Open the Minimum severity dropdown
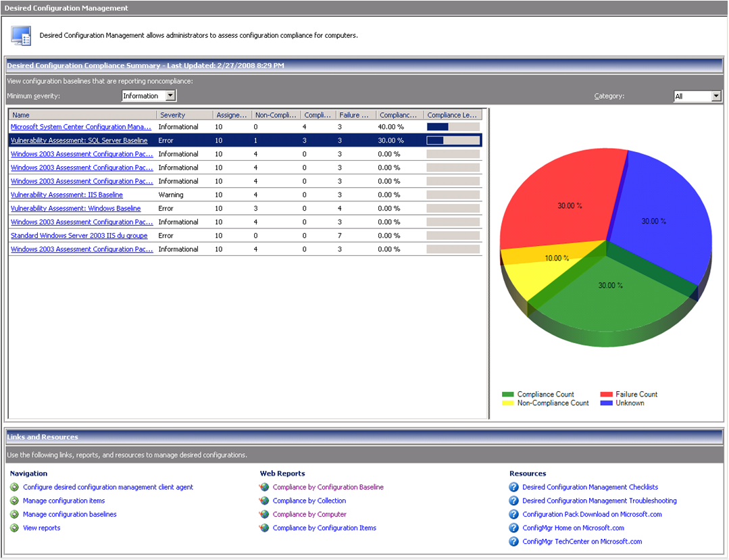Viewport: 729px width, 560px height. 170,96
